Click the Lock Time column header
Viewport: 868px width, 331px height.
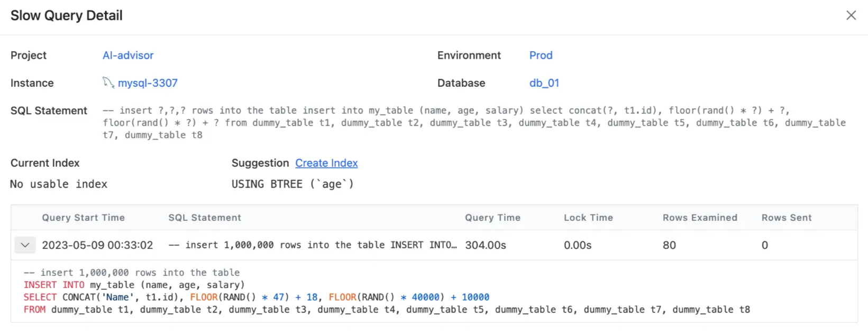coord(588,218)
